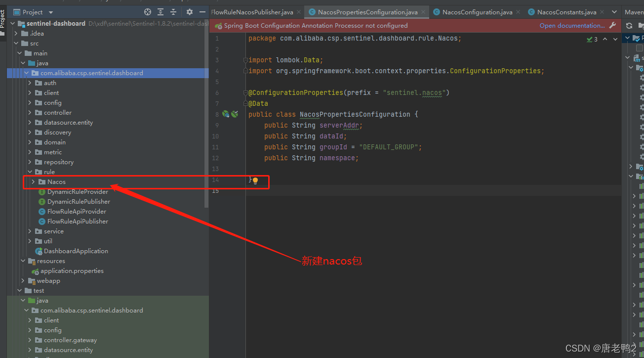Close the NacosConfiguration.java tab

[x=519, y=12]
